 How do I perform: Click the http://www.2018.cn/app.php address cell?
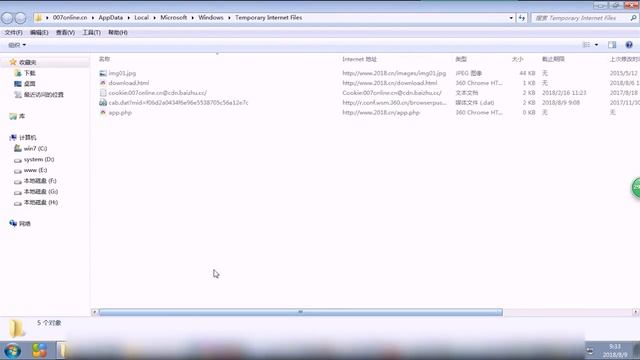point(381,113)
